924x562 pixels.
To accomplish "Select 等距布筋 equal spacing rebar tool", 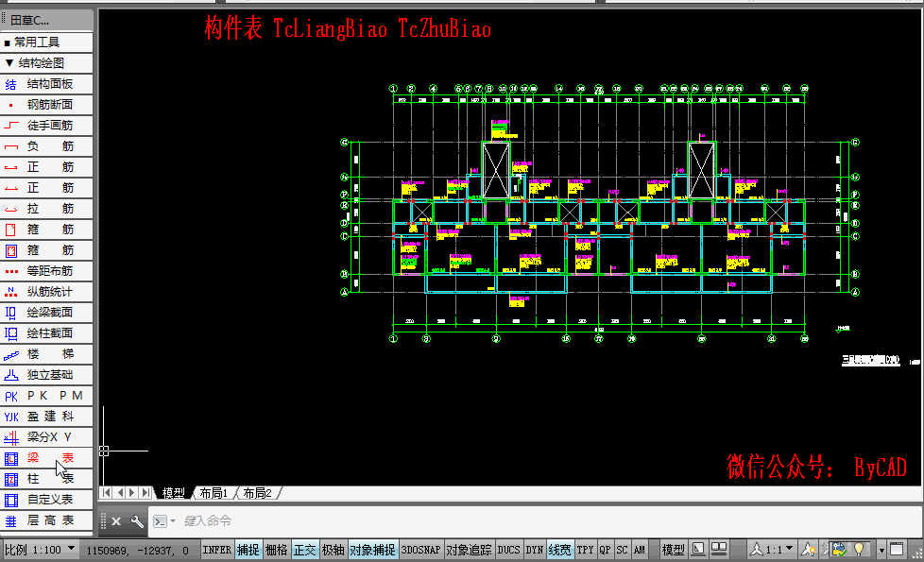I will tap(46, 271).
